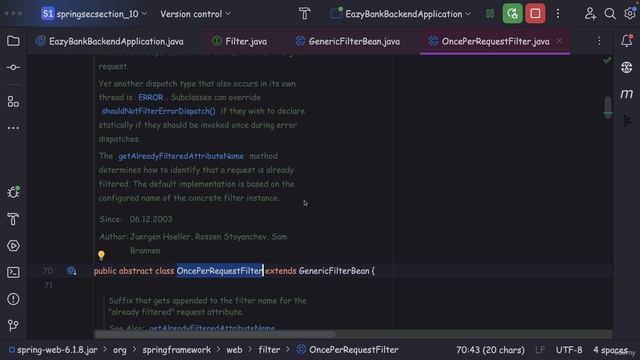Open the Commit tool window
The height and width of the screenshot is (360, 640).
[13, 67]
